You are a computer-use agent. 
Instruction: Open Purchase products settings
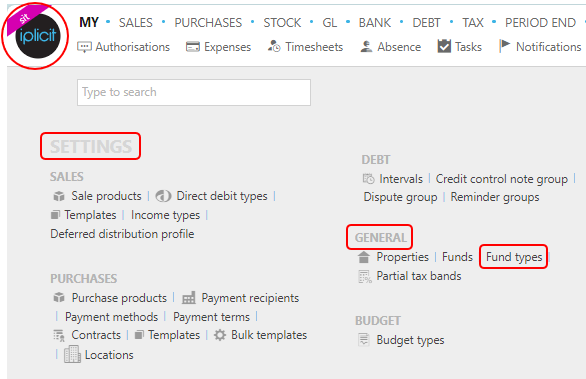119,298
